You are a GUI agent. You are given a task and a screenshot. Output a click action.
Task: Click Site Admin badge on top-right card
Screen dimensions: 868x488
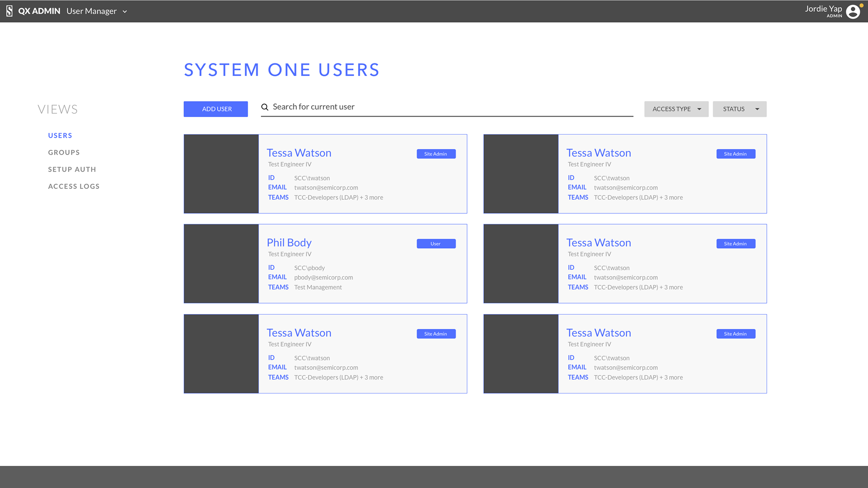(736, 154)
